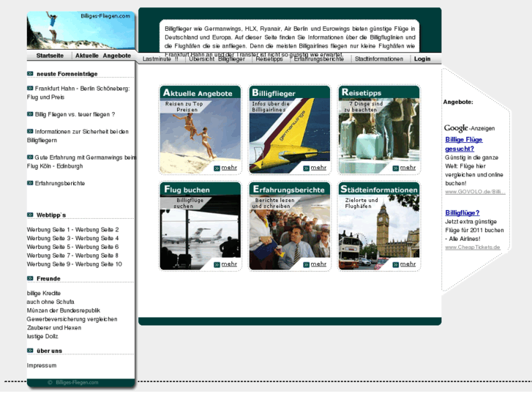The image size is (532, 399).
Task: Click the Aktuelle Angebote card title
Action: tap(198, 93)
